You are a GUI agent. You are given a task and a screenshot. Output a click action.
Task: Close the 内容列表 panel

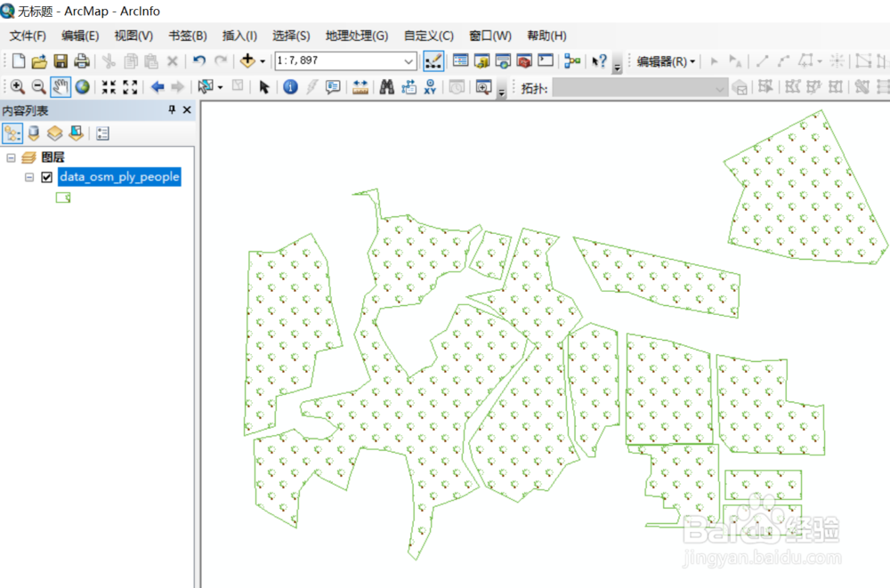pos(187,109)
